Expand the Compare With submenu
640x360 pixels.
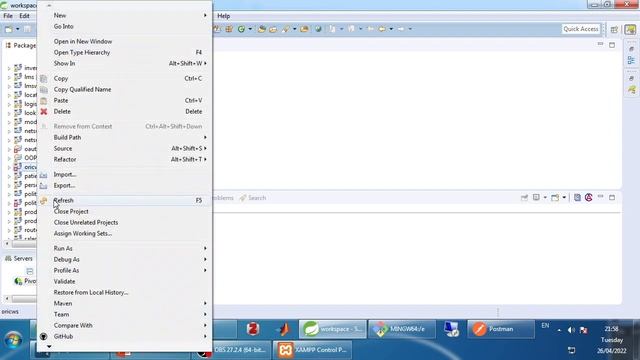pyautogui.click(x=124, y=326)
